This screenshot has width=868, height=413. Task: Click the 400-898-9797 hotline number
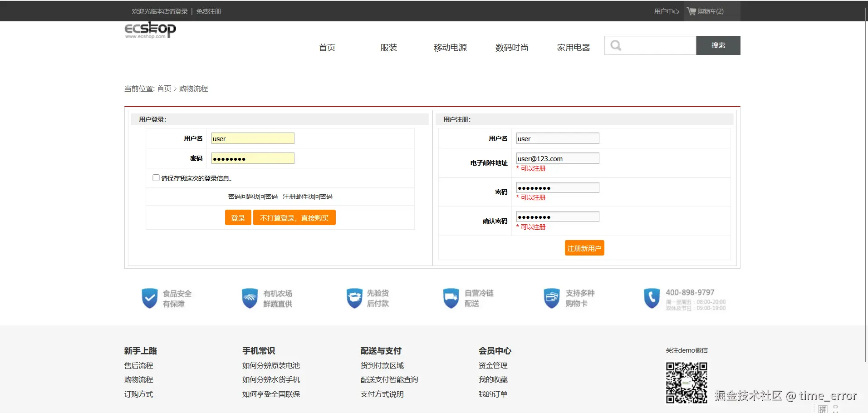pos(690,293)
